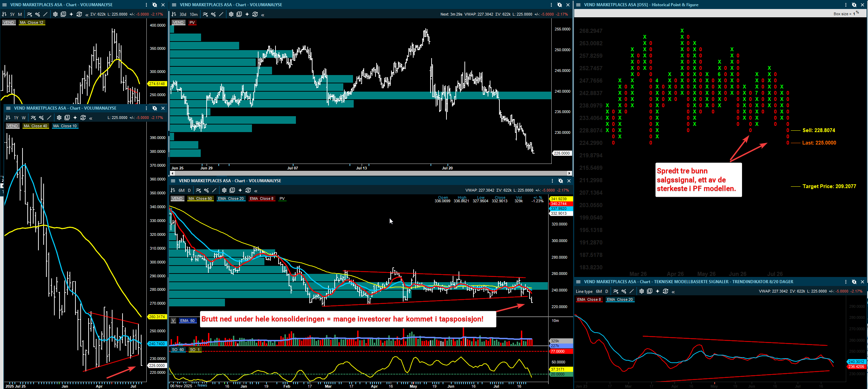
Task: Click the SO 60 oscillator label
Action: (178, 350)
